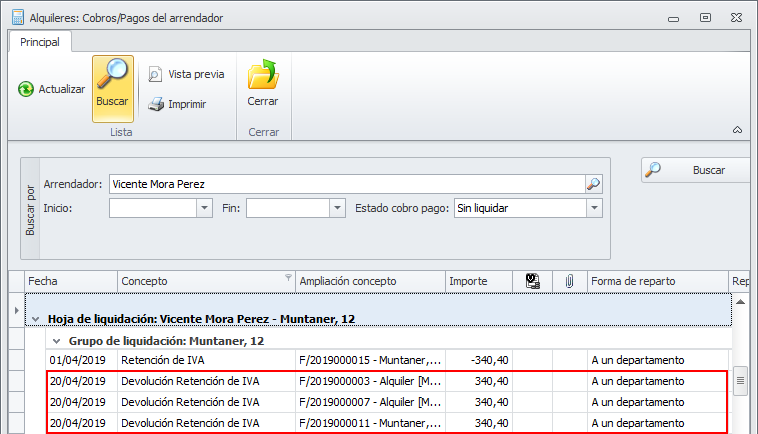Click the paperclip attachments column header
Viewport: 758px width, 434px height.
tap(569, 281)
